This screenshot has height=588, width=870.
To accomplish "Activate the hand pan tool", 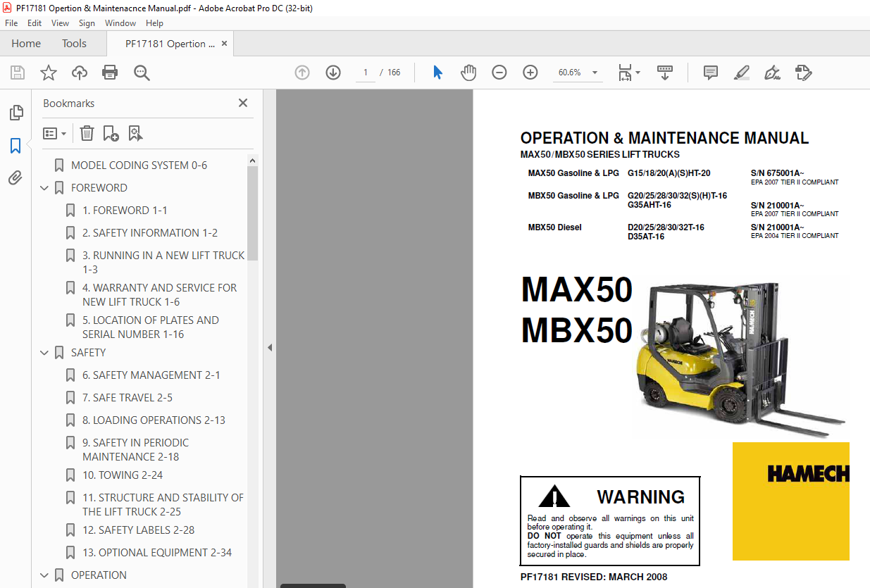I will pos(468,73).
